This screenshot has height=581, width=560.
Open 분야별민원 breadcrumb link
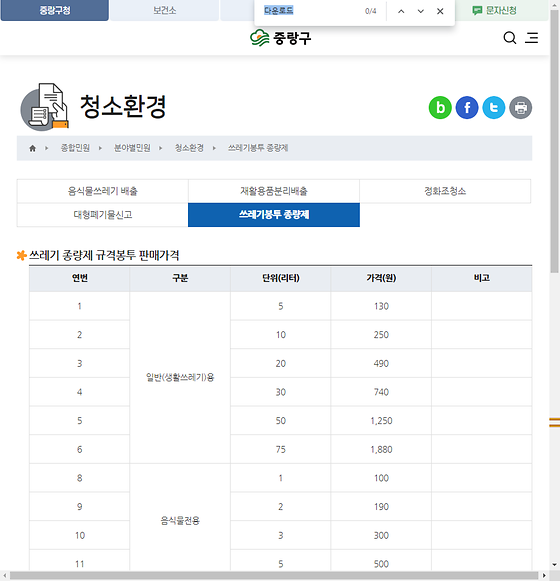click(x=132, y=148)
